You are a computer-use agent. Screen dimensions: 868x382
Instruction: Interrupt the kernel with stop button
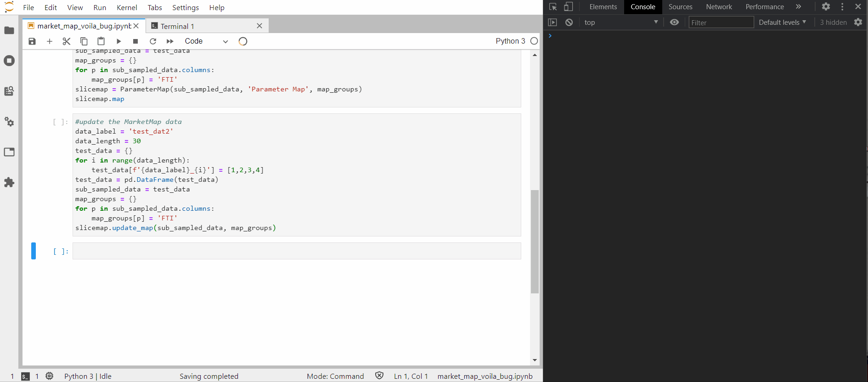click(135, 41)
